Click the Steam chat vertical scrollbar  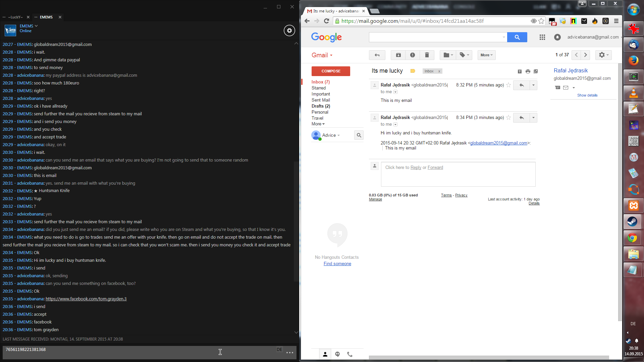coord(296,221)
